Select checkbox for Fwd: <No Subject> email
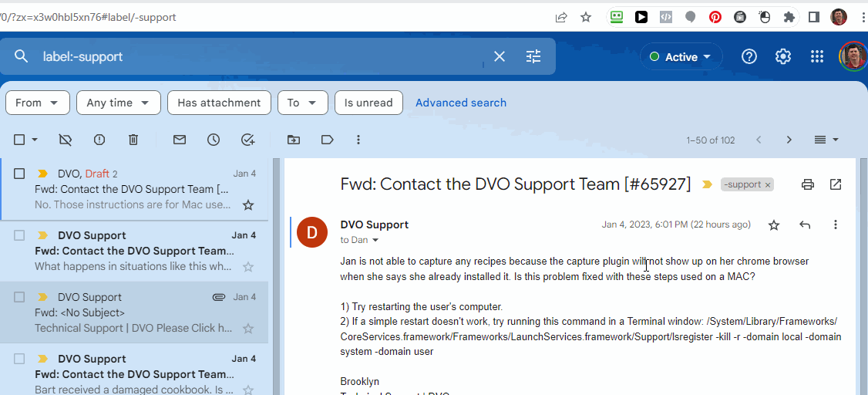 coord(19,297)
